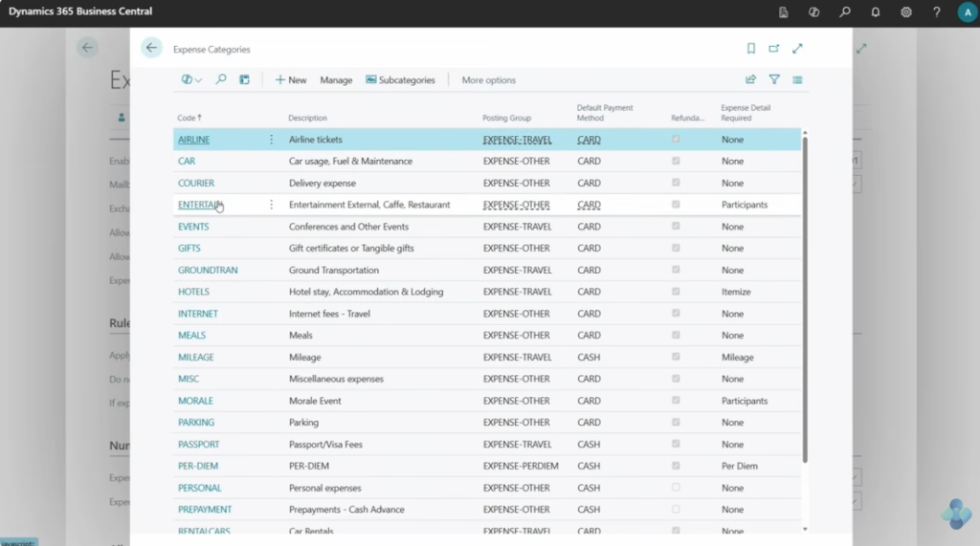This screenshot has height=546, width=980.
Task: Open the three-dot menu for the AIRLINE row
Action: (x=271, y=140)
